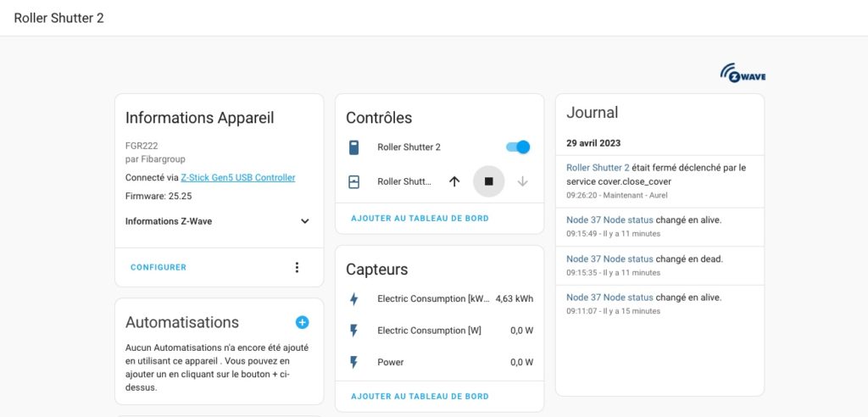Click the Electric Consumption W flash icon
Image resolution: width=868 pixels, height=417 pixels.
(x=354, y=331)
